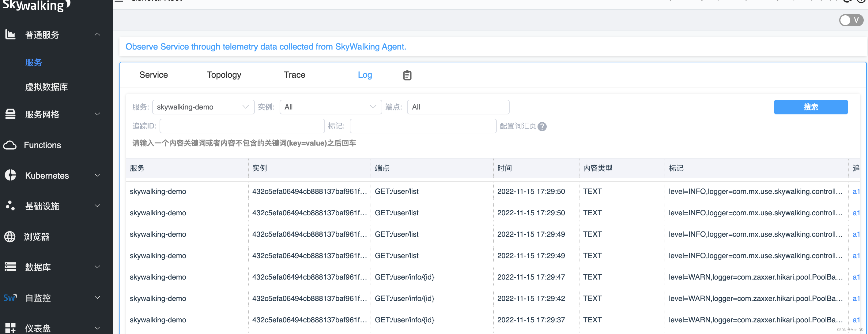Select 虚拟数据库 in the sidebar
Screen dimensions: 868x334
coord(47,87)
